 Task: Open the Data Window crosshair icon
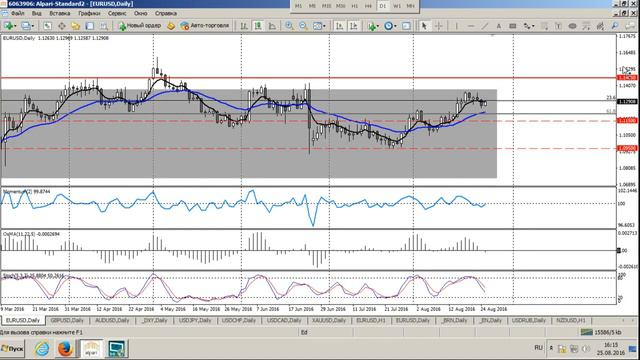tap(61, 26)
